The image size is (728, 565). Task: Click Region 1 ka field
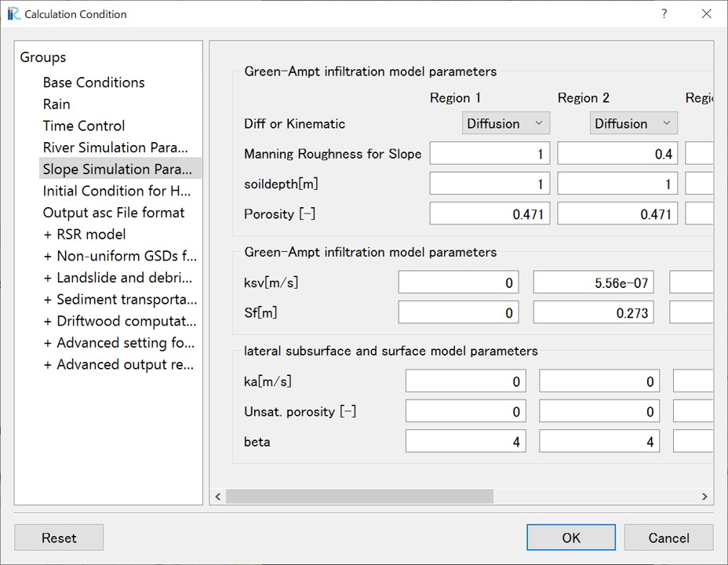coord(466,381)
